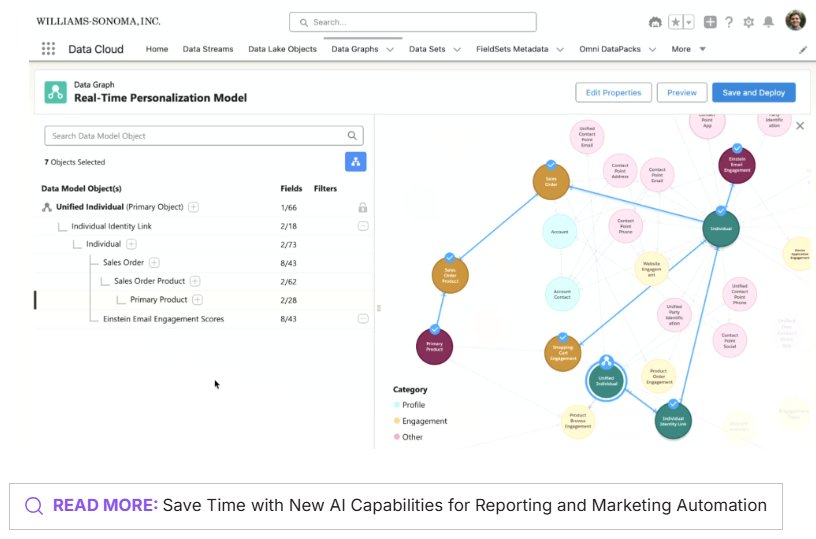Click the global actions plus icon
This screenshot has width=816, height=539.
tap(710, 22)
